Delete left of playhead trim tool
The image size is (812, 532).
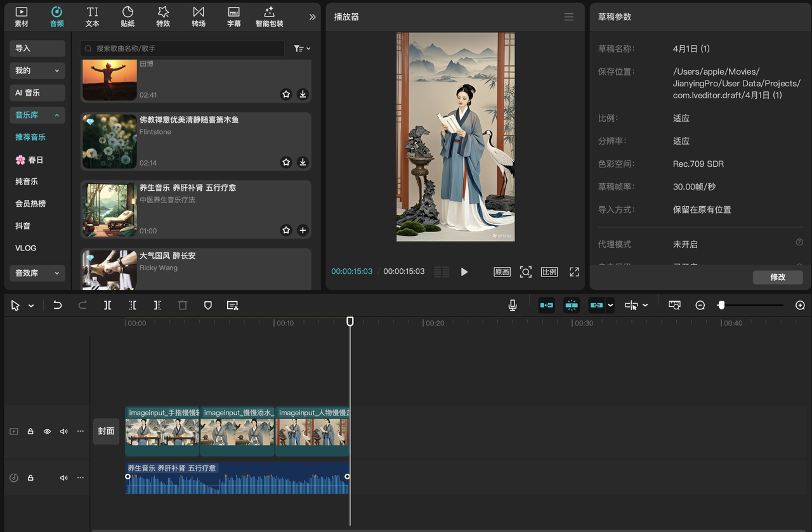point(133,305)
